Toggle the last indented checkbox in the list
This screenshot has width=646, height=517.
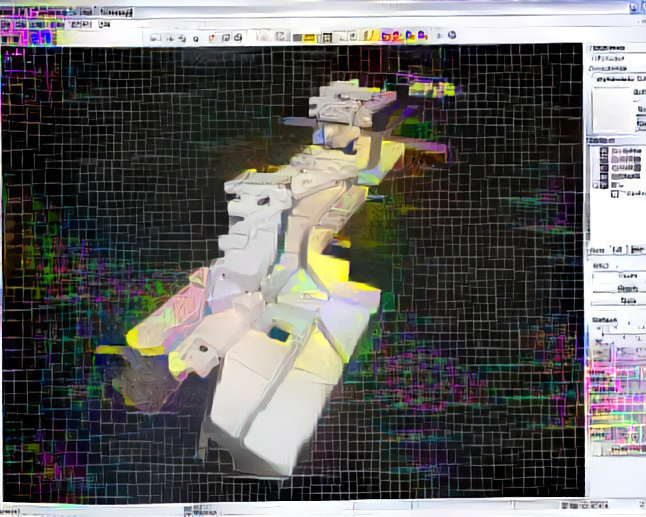(x=612, y=194)
